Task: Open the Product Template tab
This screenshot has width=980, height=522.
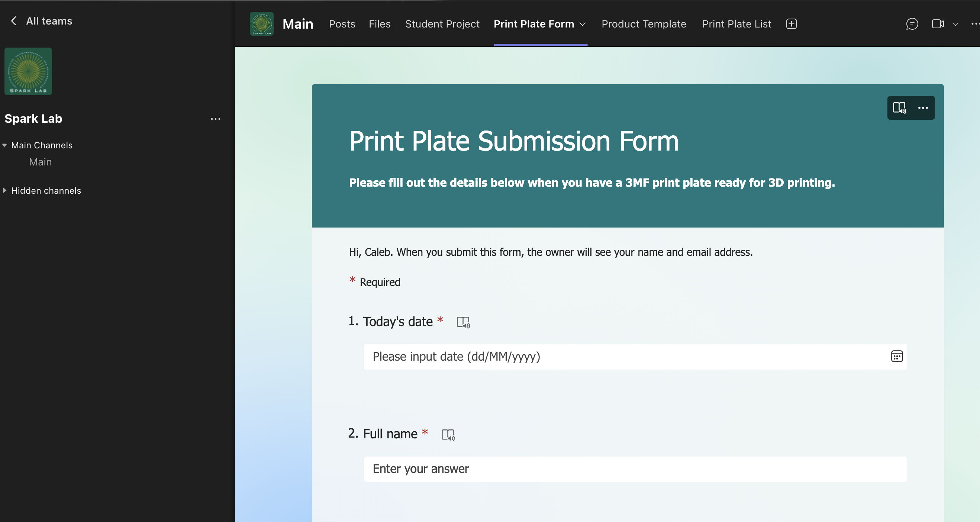Action: (644, 23)
